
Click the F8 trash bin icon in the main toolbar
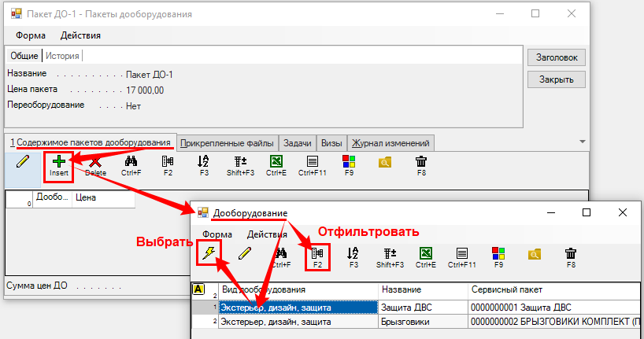pyautogui.click(x=421, y=161)
